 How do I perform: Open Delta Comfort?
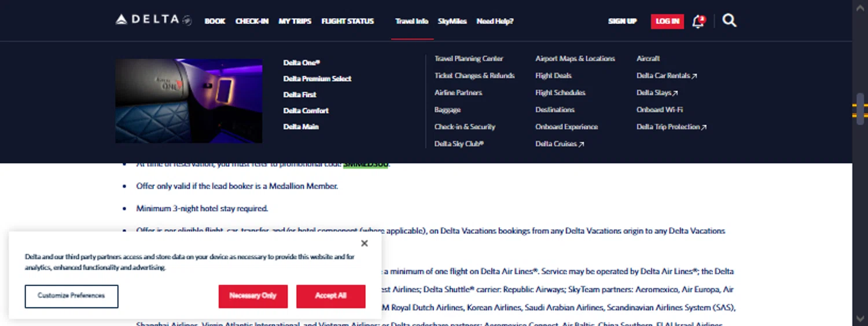tap(306, 110)
